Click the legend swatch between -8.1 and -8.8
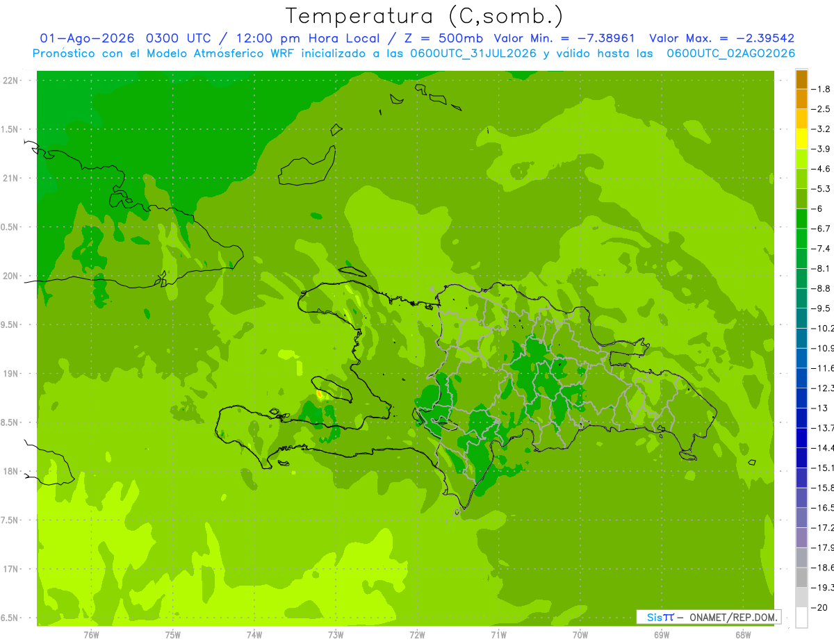 [801, 279]
